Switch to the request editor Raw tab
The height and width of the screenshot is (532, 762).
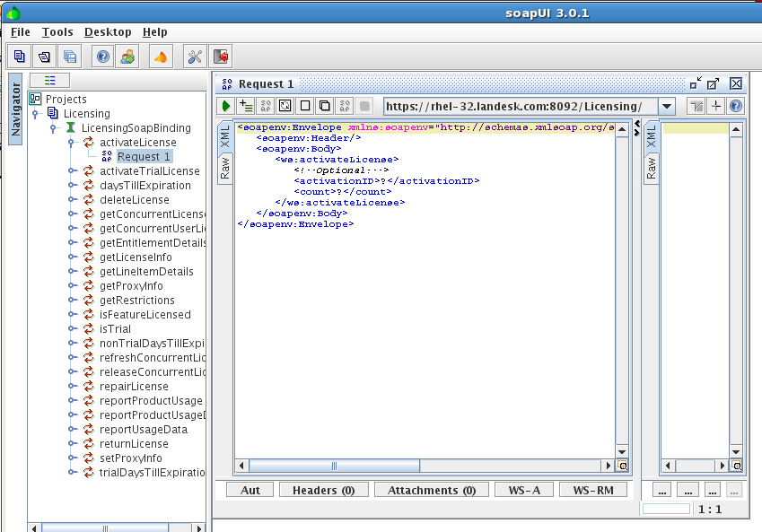coord(225,168)
